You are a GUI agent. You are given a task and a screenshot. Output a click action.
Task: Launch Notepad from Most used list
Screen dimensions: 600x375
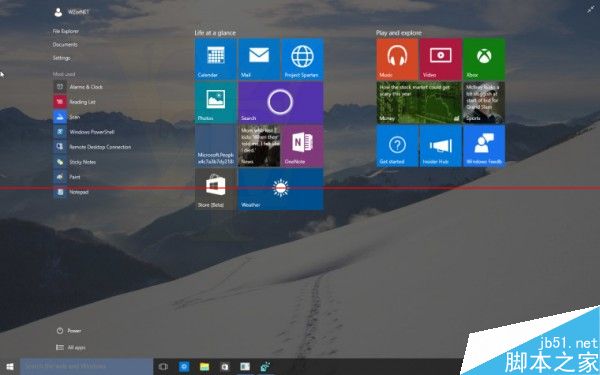[71, 192]
